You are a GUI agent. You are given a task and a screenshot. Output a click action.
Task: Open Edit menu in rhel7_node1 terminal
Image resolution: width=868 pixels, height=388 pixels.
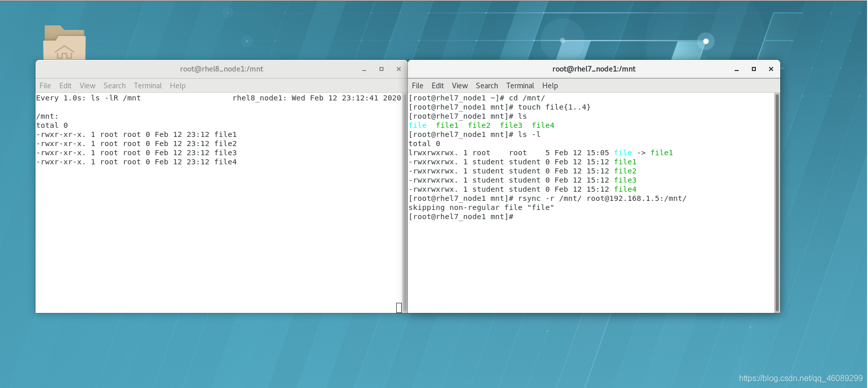click(438, 86)
